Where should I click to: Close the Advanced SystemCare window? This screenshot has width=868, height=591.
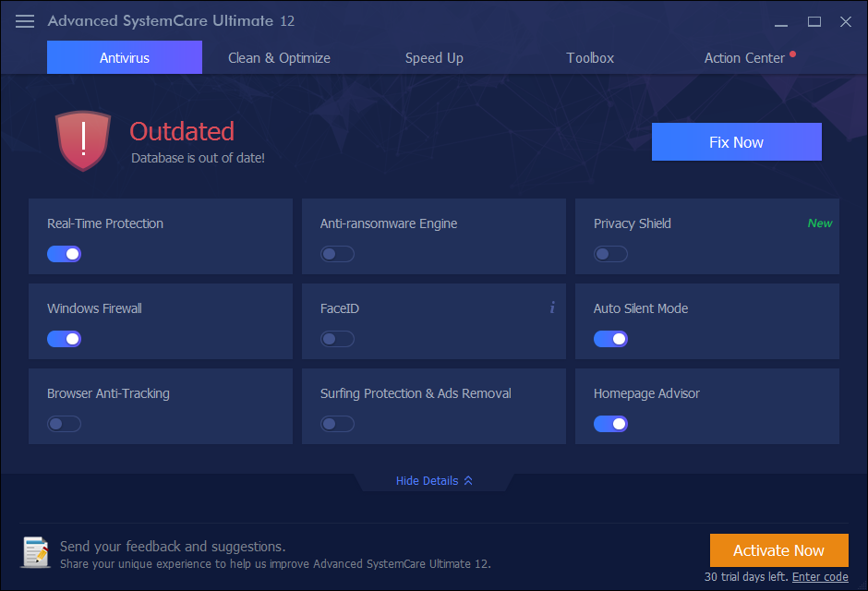tap(845, 21)
